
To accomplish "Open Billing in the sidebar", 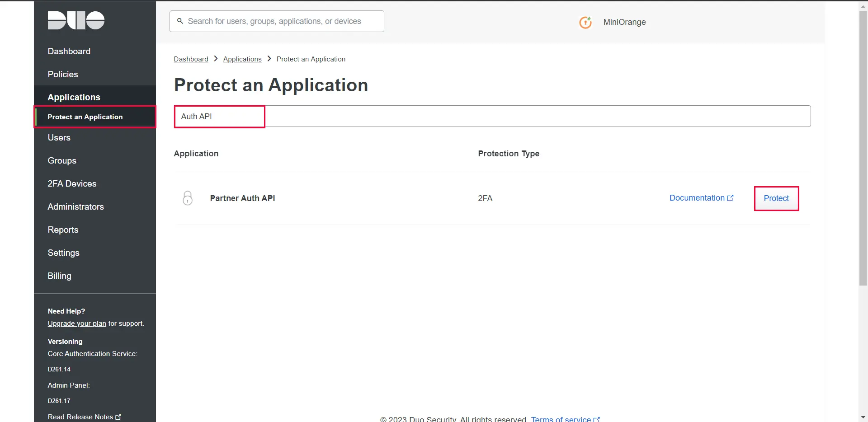I will coord(60,276).
